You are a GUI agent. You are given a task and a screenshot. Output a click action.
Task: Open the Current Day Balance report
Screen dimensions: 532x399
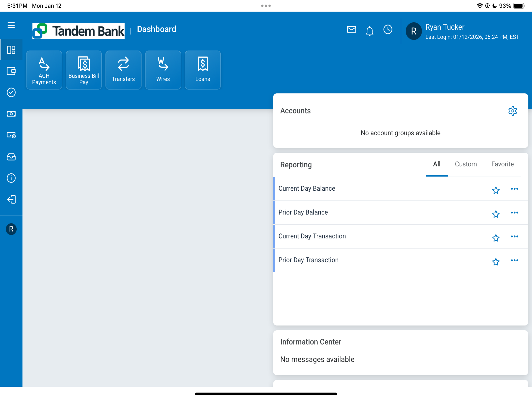[307, 188]
